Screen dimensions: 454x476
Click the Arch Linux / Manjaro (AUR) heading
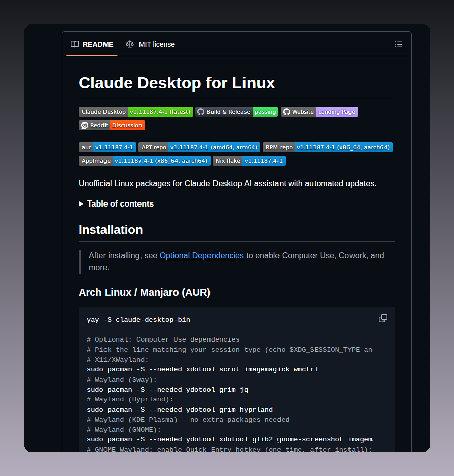[x=145, y=292]
